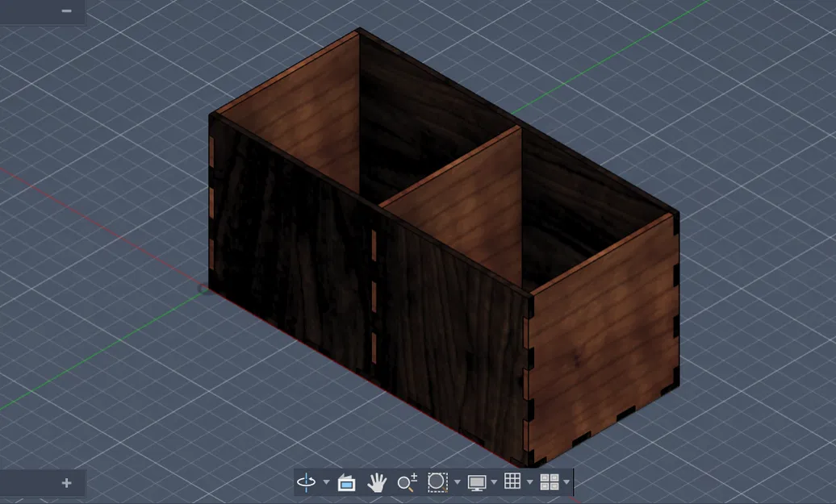
Task: Click the Display Settings monitor icon
Action: click(477, 483)
